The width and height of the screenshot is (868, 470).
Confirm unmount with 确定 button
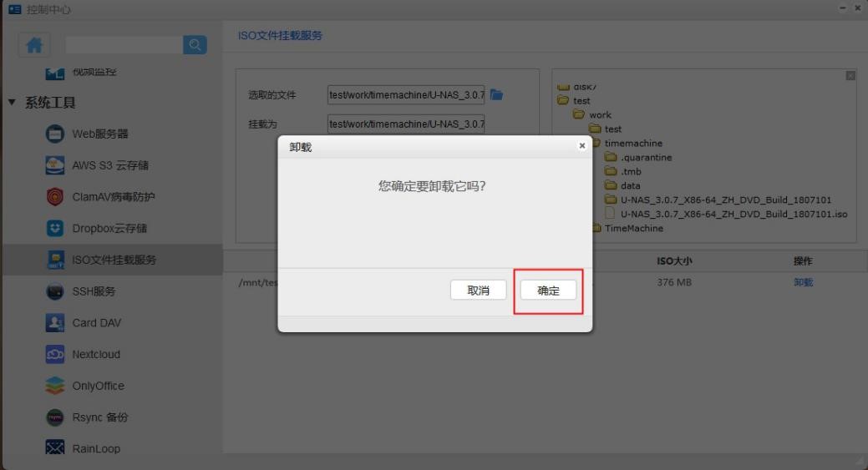click(548, 291)
